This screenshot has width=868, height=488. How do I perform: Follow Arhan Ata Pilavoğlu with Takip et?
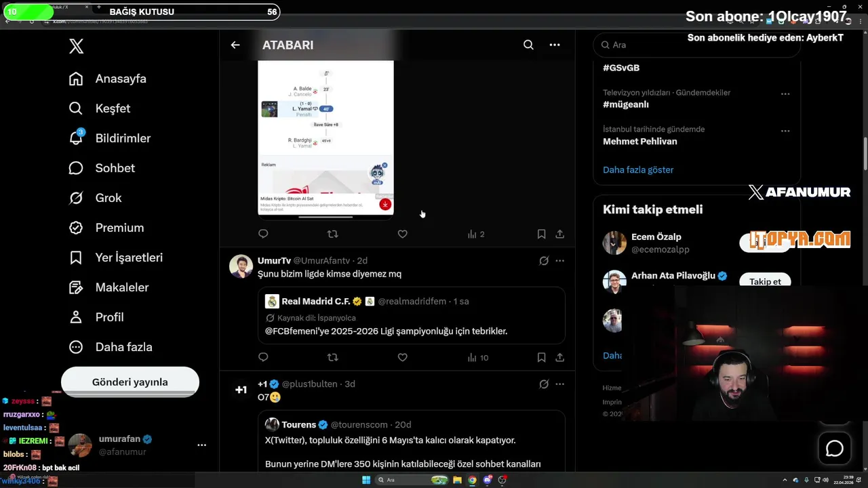(765, 281)
